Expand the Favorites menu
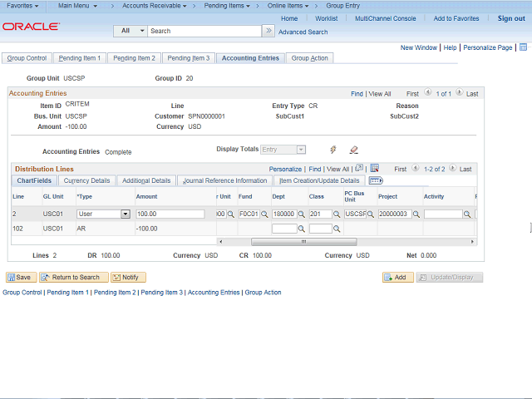Screen dimensions: 532x399 tap(22, 6)
